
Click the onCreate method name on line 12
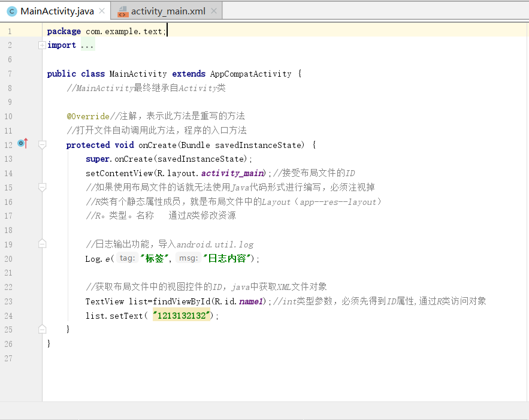[157, 145]
